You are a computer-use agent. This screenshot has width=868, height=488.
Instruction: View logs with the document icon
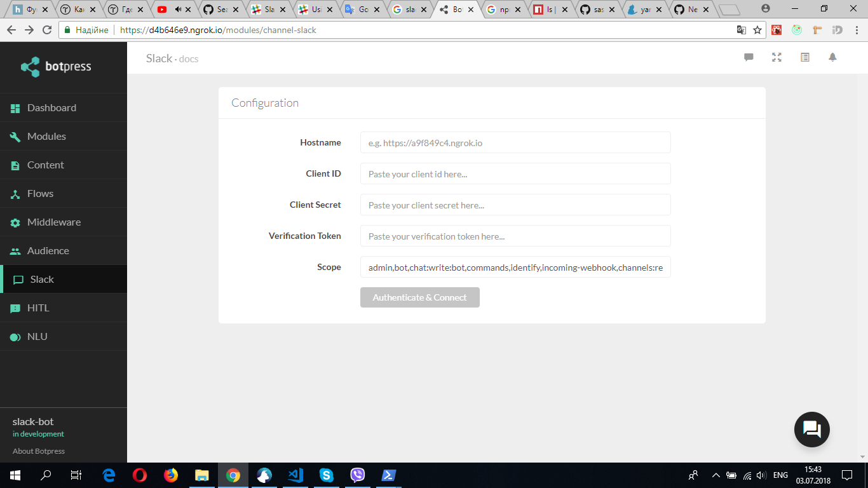[804, 57]
